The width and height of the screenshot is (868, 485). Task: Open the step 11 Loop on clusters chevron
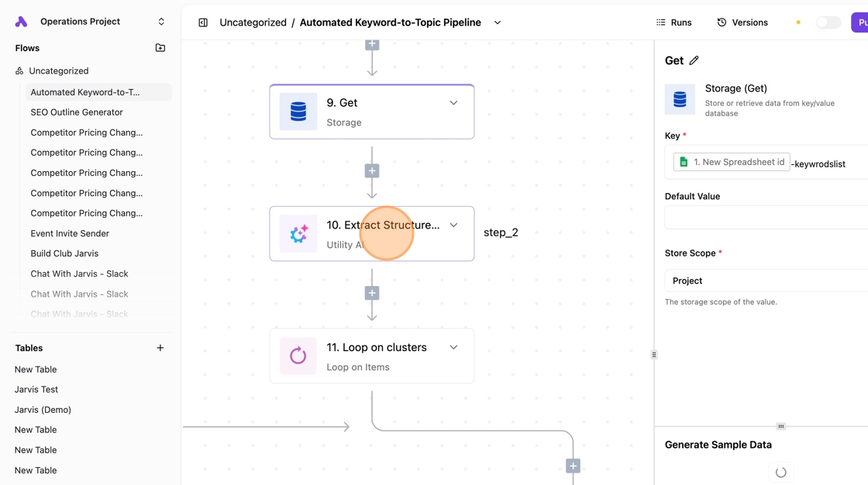pyautogui.click(x=453, y=348)
